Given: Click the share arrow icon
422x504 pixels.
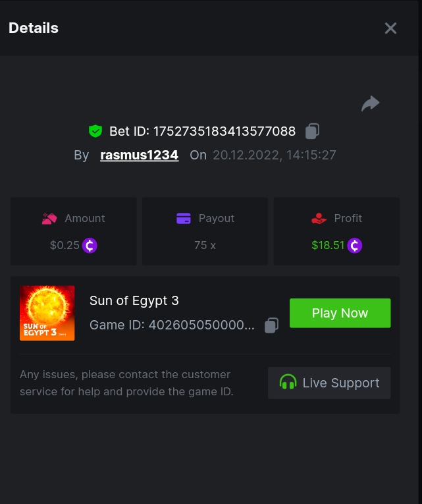Looking at the screenshot, I should [x=371, y=103].
